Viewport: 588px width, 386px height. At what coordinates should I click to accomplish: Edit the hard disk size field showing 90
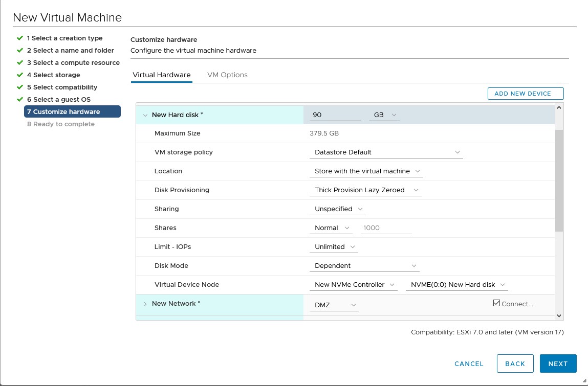[x=333, y=115]
